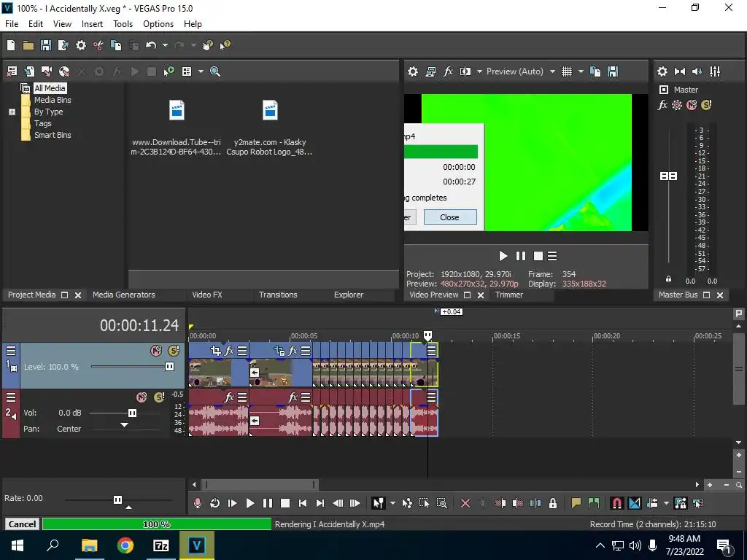Pause the video preview
Screen dimensions: 747x560
[x=521, y=256]
